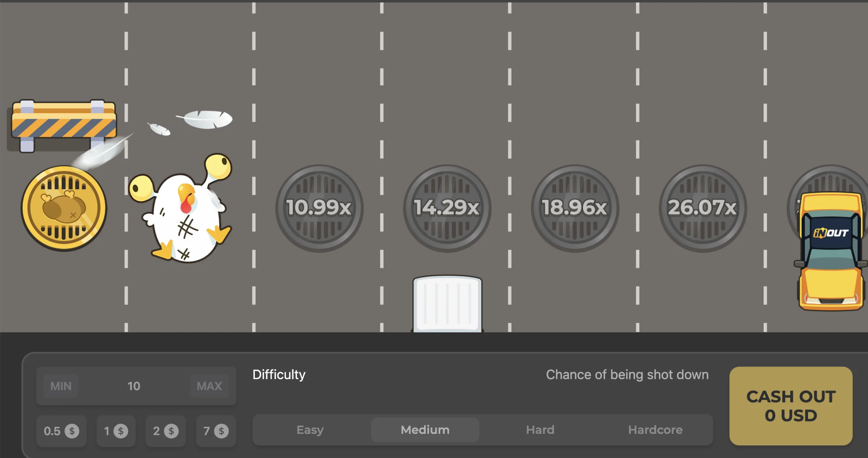Click the 14.29x manhole cover
This screenshot has width=868, height=458.
pos(447,208)
